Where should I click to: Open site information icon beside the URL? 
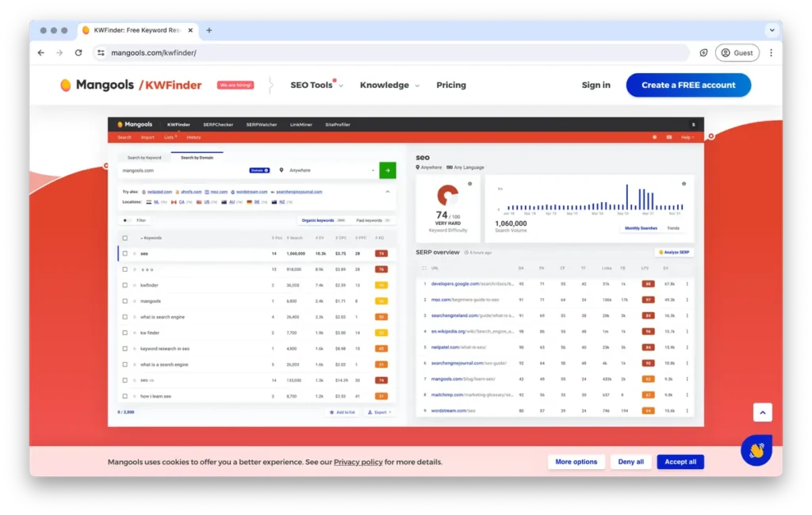[x=101, y=53]
